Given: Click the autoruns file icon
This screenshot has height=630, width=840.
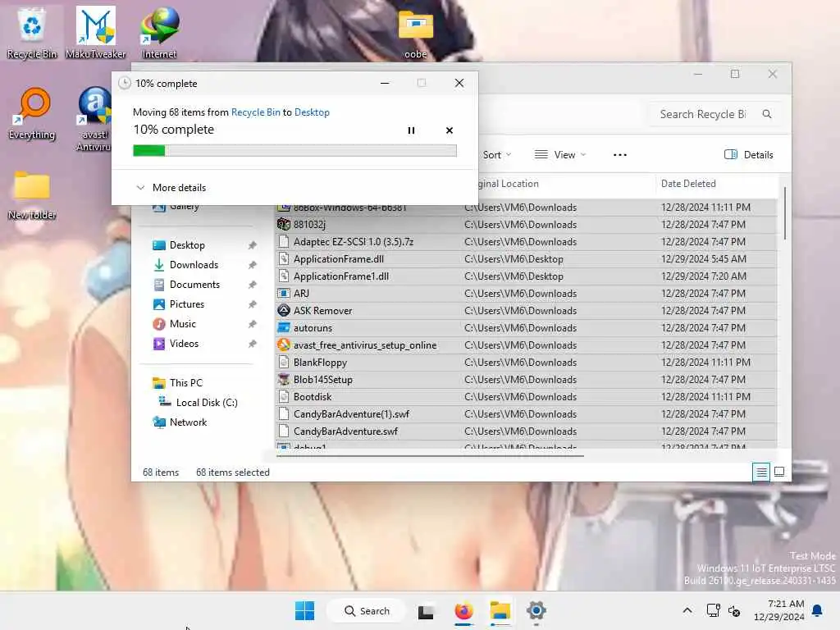Looking at the screenshot, I should (283, 328).
